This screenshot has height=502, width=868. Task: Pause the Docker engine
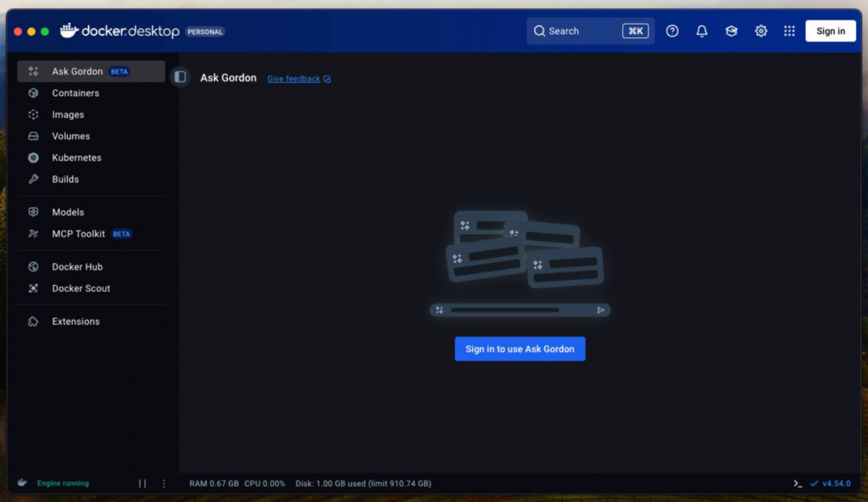point(142,483)
